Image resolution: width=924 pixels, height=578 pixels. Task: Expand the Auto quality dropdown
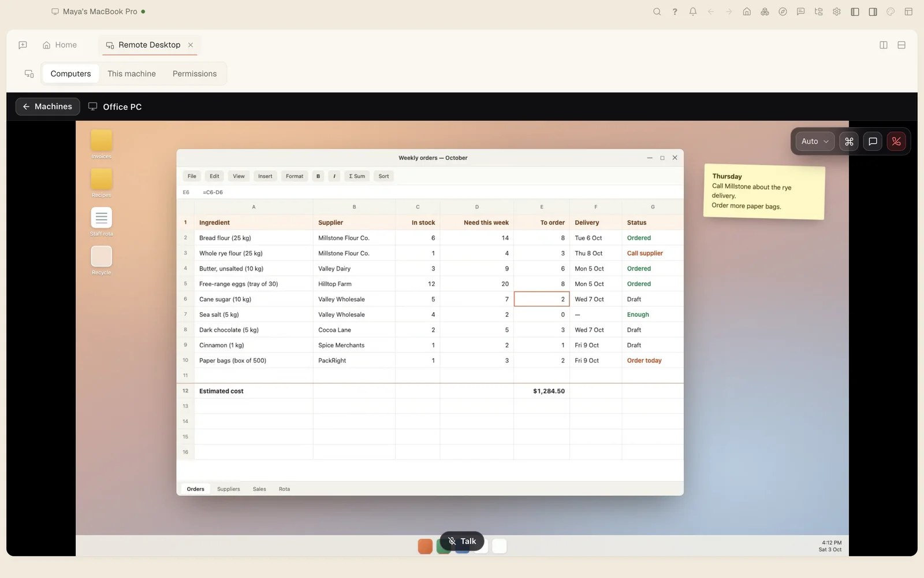(815, 141)
